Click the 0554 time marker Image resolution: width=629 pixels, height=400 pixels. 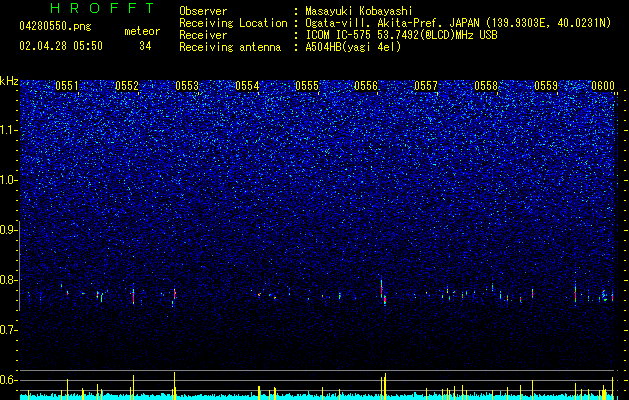coord(247,86)
